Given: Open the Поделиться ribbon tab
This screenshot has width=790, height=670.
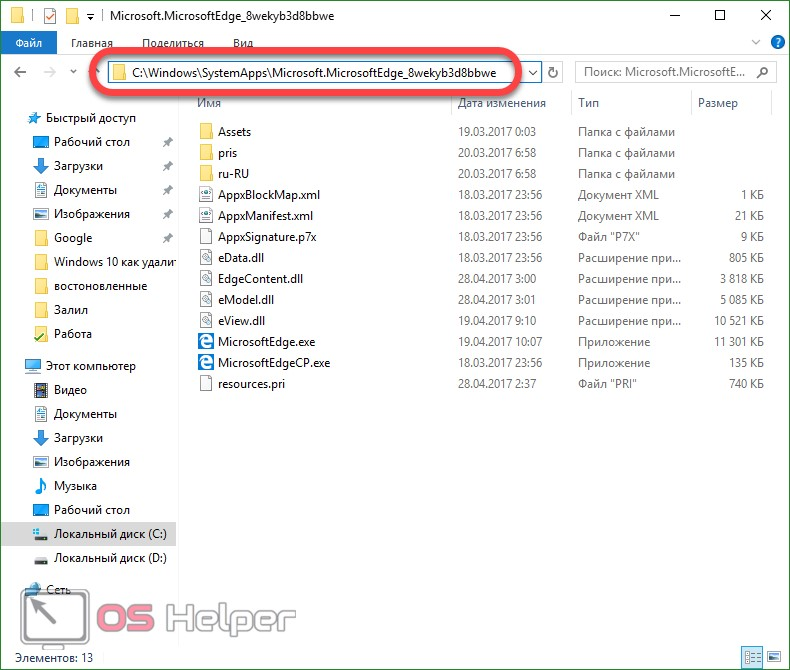Looking at the screenshot, I should point(173,43).
